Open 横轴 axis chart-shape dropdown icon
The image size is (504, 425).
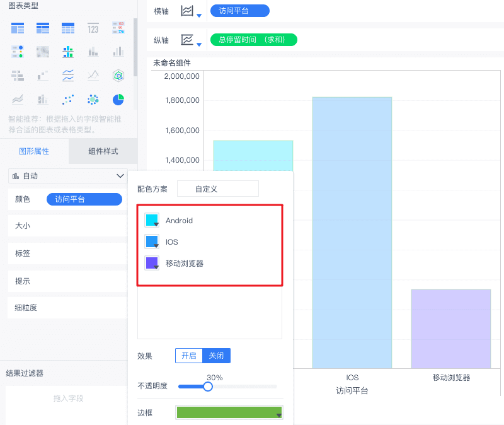[x=191, y=11]
